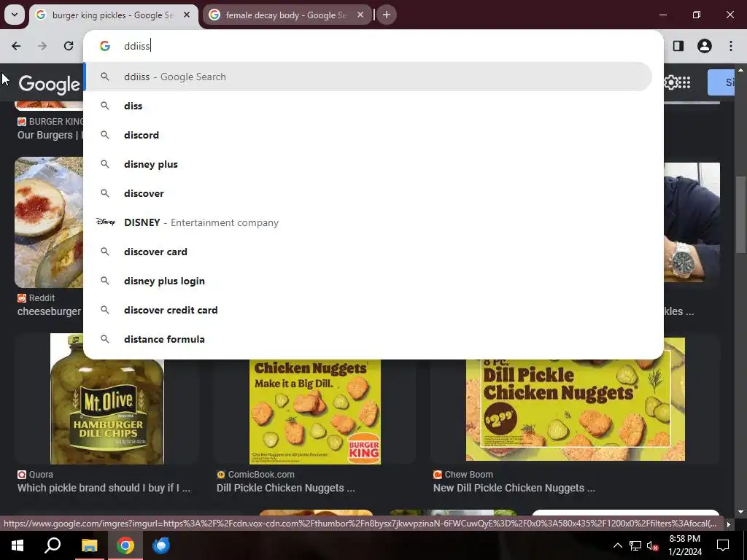
Task: Open the 'Our Burgers' Burger King link
Action: coord(50,135)
